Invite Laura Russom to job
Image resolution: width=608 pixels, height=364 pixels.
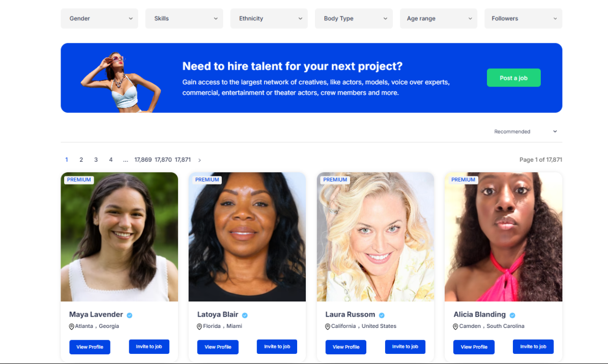tap(405, 347)
